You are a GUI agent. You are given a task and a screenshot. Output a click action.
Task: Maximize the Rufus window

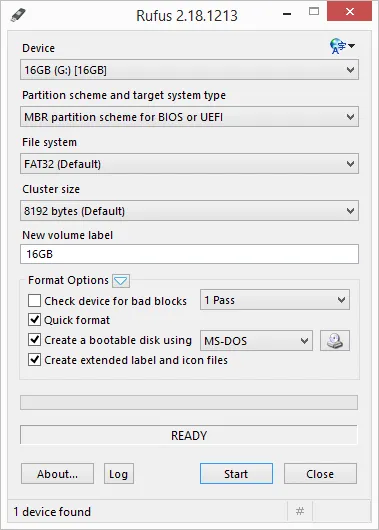(314, 12)
